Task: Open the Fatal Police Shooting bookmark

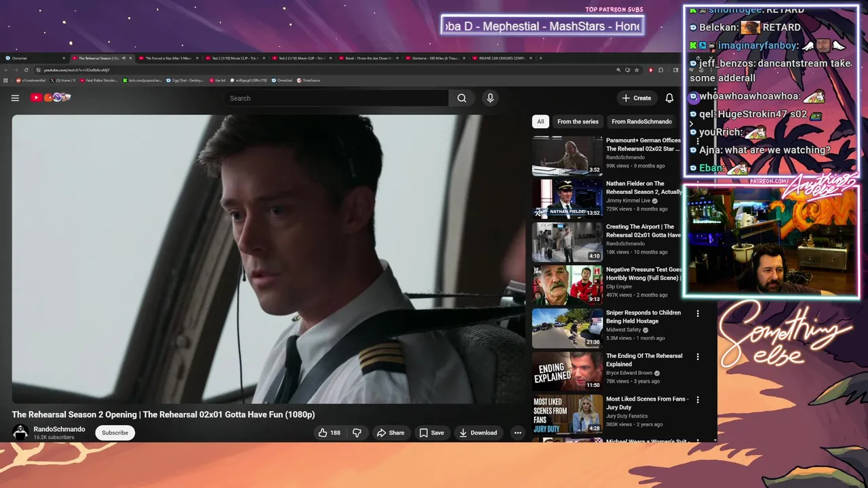Action: 100,80
